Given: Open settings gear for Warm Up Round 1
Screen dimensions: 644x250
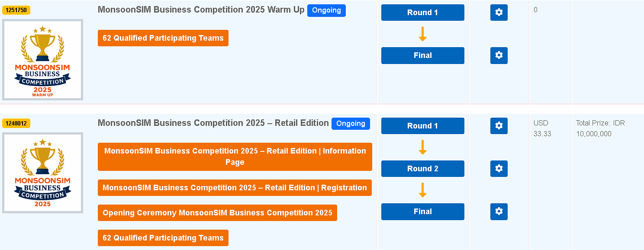Looking at the screenshot, I should click(x=499, y=13).
